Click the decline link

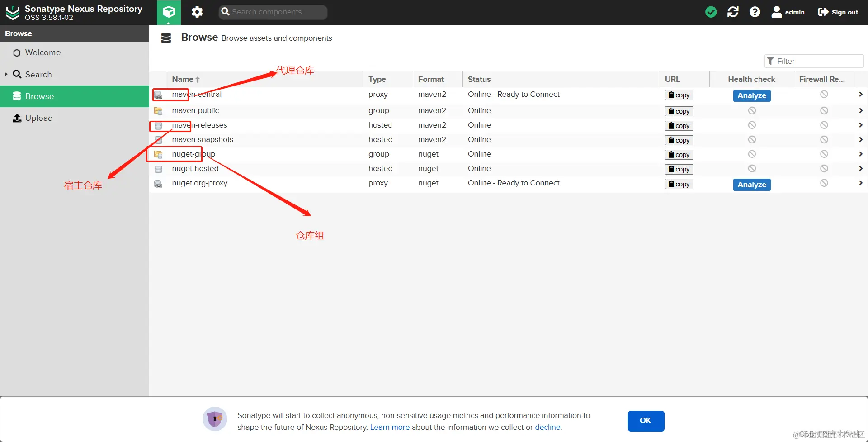(x=547, y=427)
